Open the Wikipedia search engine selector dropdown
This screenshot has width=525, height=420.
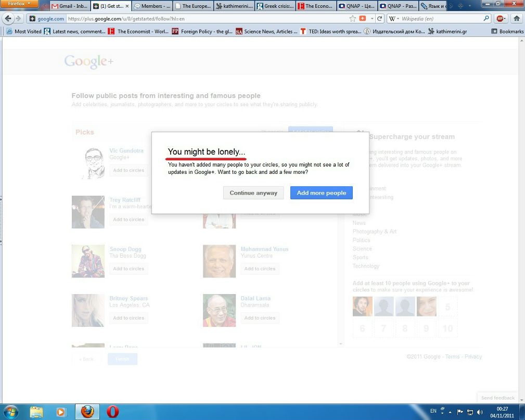pyautogui.click(x=393, y=19)
